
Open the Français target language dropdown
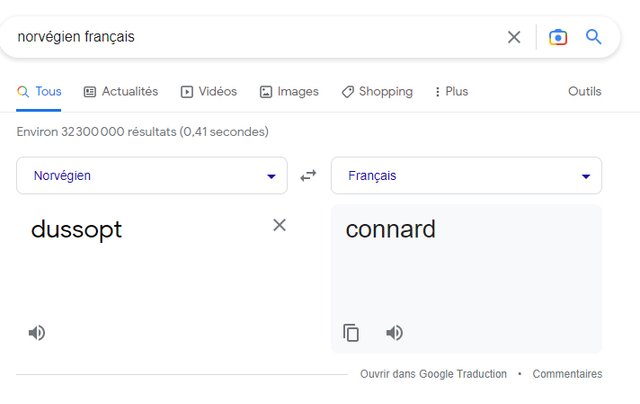tap(466, 176)
